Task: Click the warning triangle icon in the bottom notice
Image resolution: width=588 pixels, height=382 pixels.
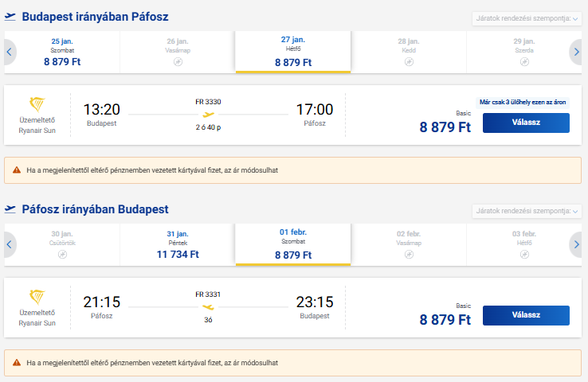Action: (x=17, y=362)
